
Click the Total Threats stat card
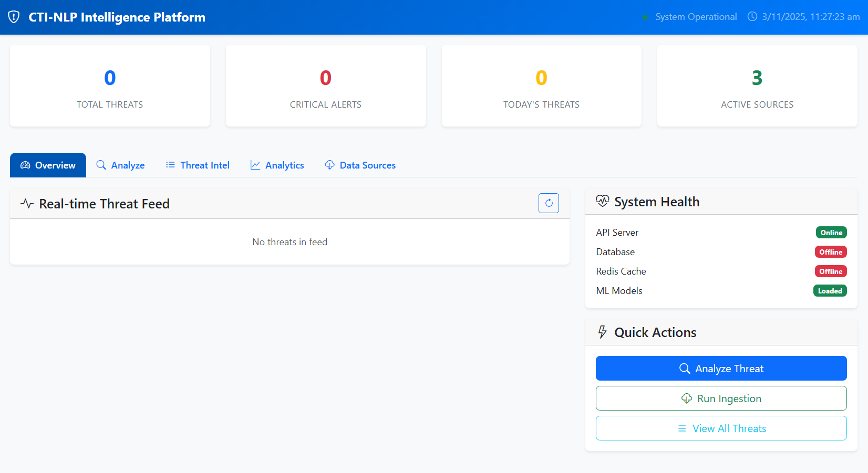pos(110,86)
